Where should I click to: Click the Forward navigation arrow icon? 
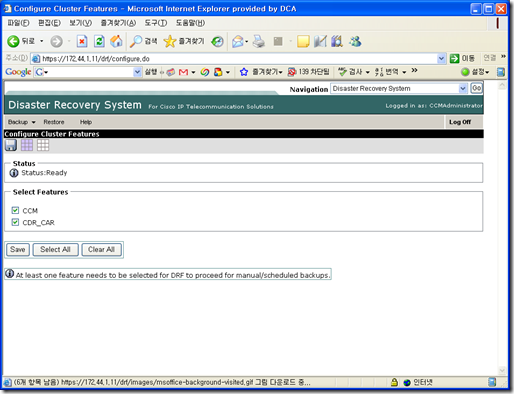56,41
